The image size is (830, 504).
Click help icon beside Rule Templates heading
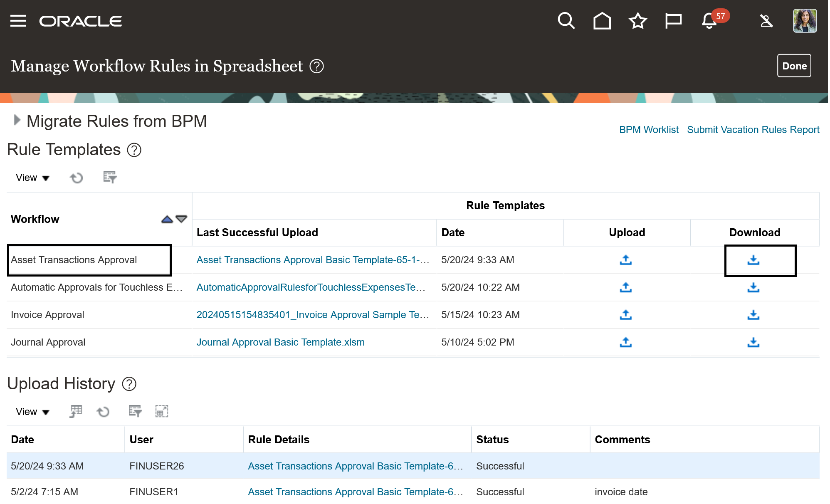click(x=134, y=150)
